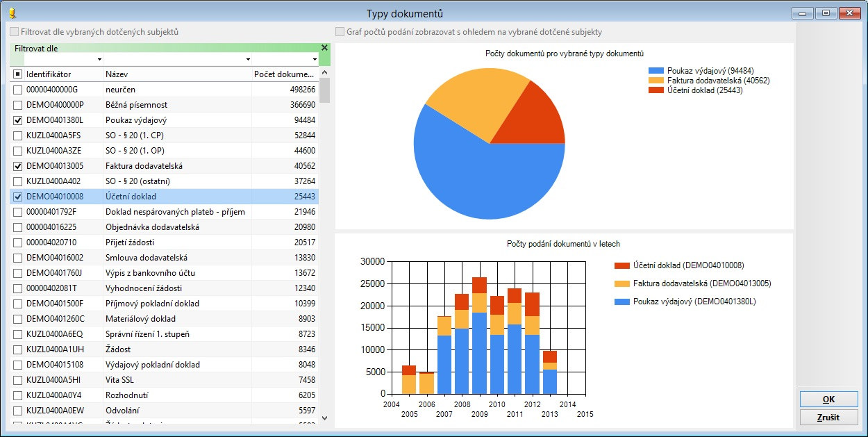Click the count cell '498266'
This screenshot has width=868, height=437.
pyautogui.click(x=302, y=90)
